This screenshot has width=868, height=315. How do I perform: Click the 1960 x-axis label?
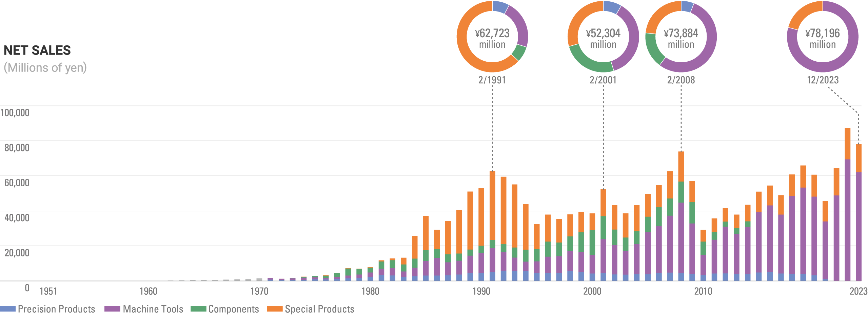tap(149, 291)
